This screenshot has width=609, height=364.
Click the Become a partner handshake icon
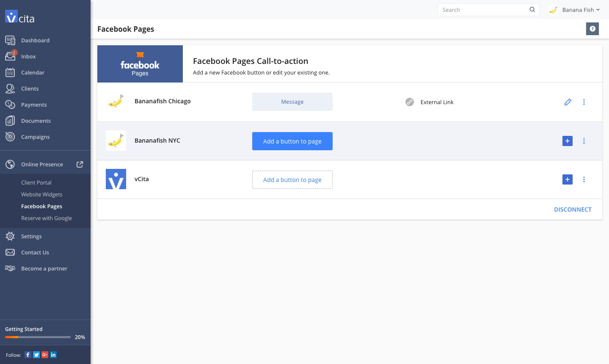(10, 268)
